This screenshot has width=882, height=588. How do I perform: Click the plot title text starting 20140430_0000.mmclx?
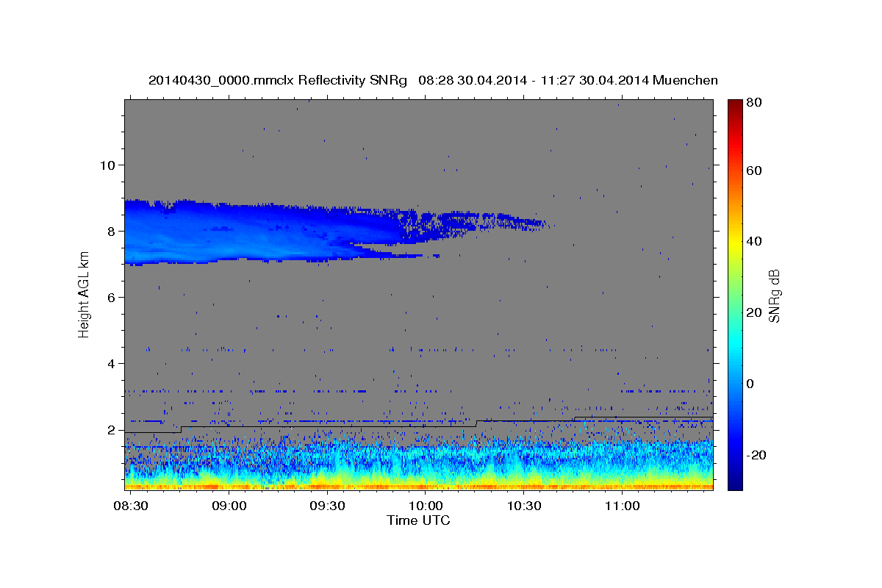(433, 80)
